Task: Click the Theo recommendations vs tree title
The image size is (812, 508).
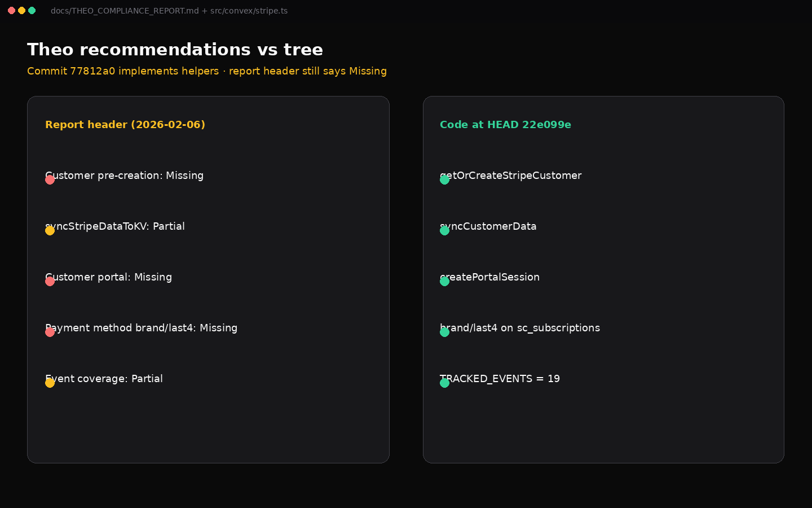Action: (175, 50)
